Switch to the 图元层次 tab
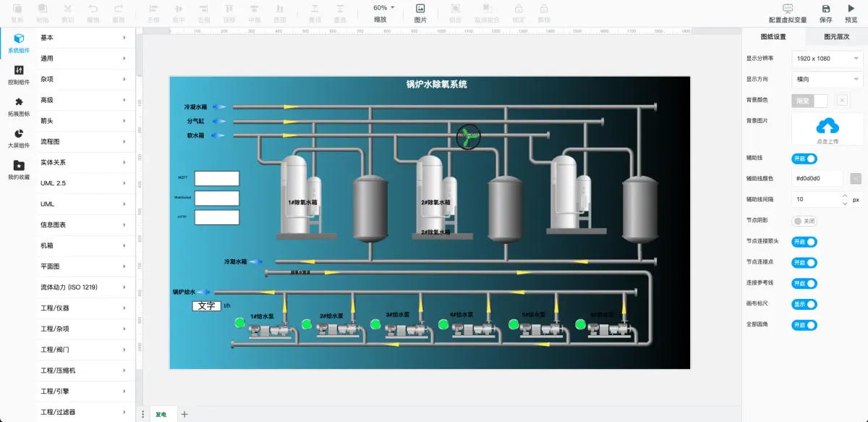 point(836,37)
